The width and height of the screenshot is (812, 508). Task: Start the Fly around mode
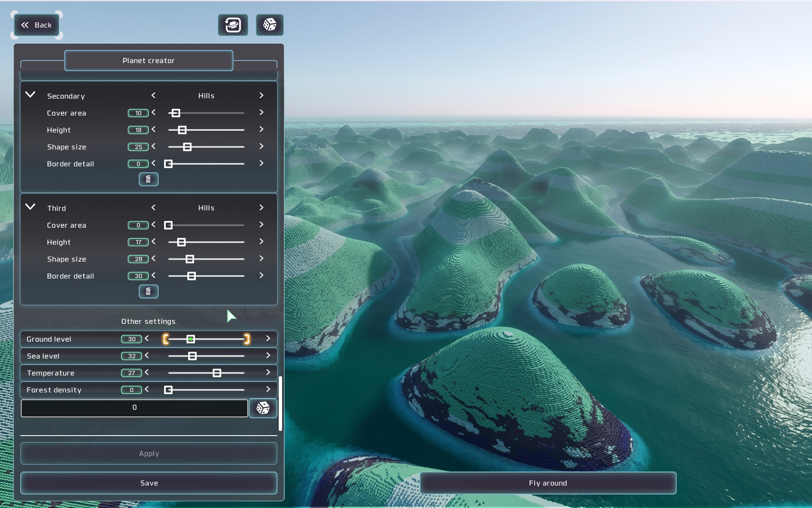[548, 483]
